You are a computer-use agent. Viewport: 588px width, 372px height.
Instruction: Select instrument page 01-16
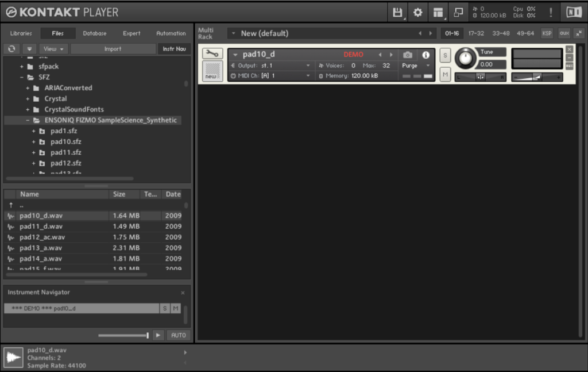coord(452,33)
